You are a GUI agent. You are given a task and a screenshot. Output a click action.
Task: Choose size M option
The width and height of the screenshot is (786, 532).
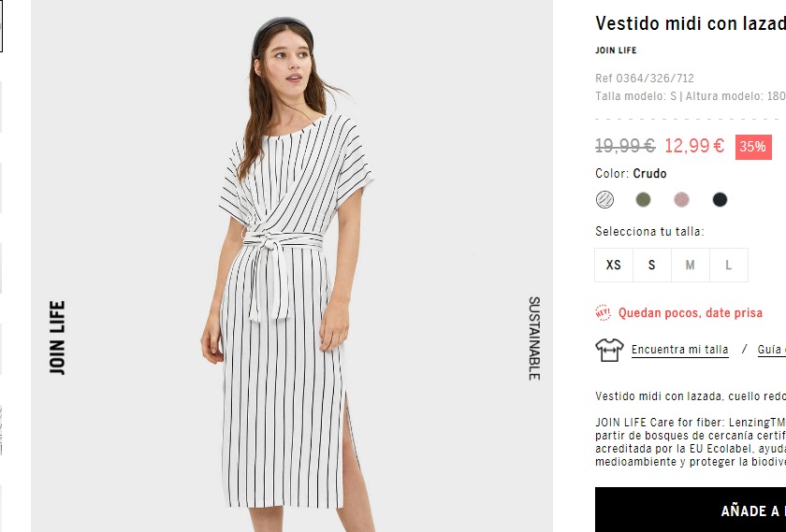[x=691, y=265]
